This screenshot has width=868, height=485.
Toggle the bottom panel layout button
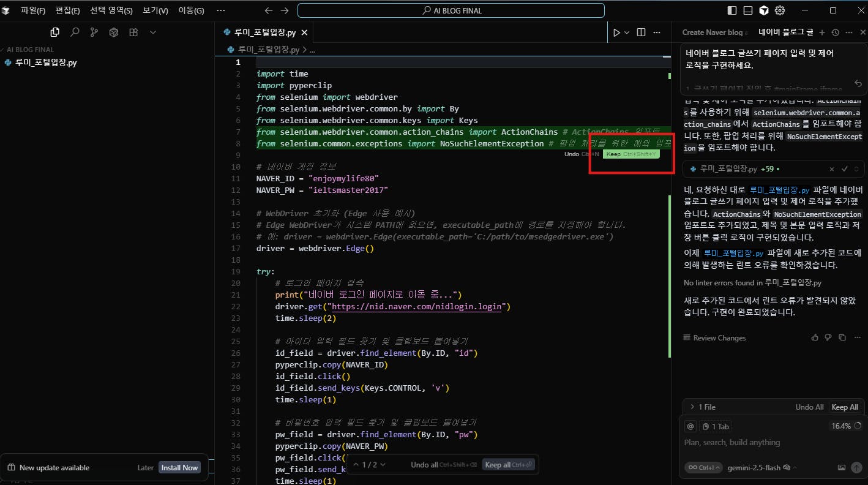coord(747,10)
